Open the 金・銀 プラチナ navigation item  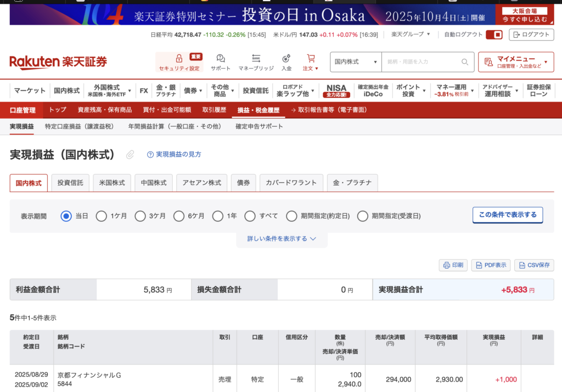(x=166, y=91)
